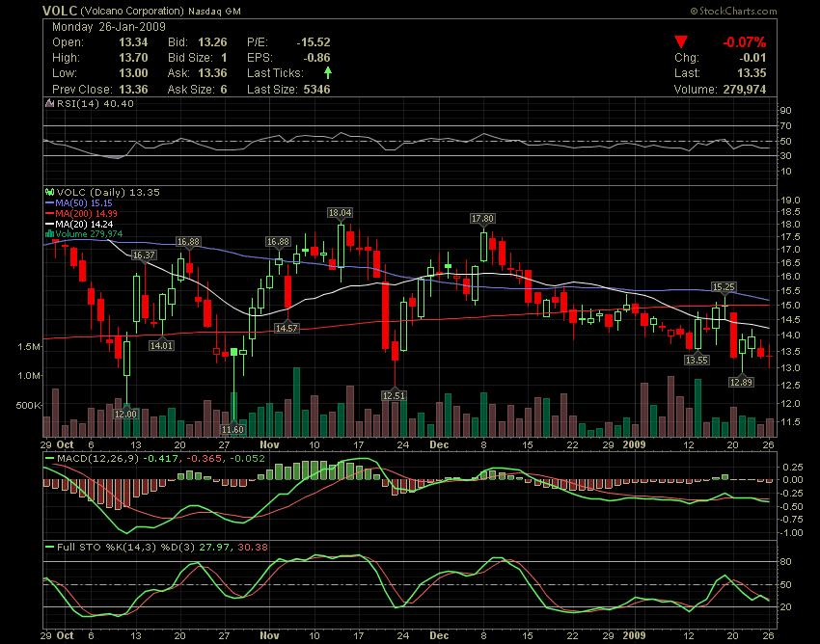Screen dimensions: 820x644
Task: Select the High value 13.70
Action: [133, 58]
